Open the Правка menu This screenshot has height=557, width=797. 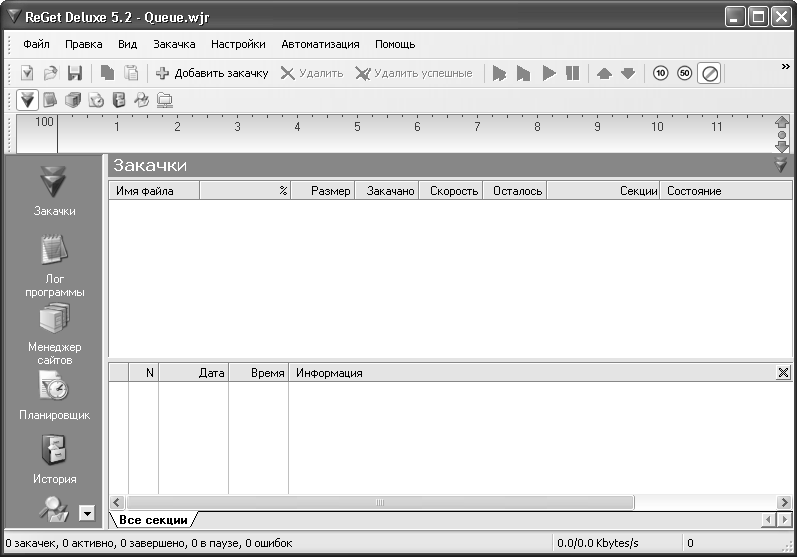(x=83, y=45)
